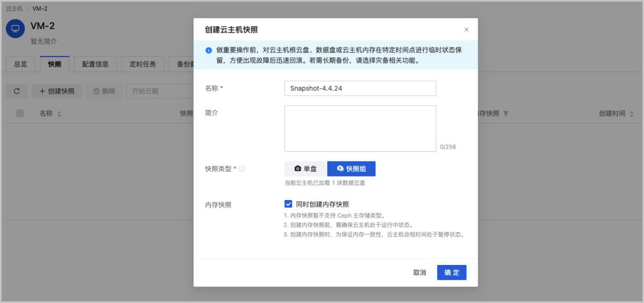This screenshot has height=303, width=644.
Task: Close the 创建云主机快照 dialog
Action: [466, 30]
